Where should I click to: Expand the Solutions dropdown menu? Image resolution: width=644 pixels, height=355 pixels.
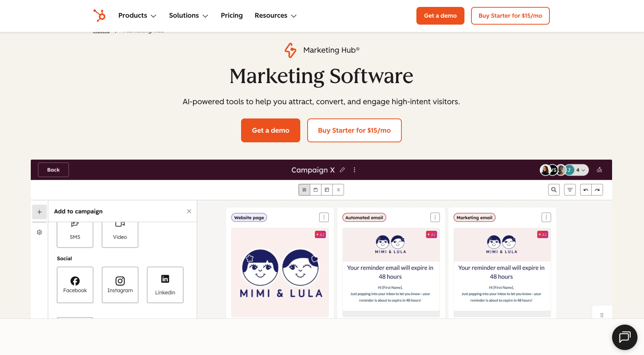pyautogui.click(x=188, y=15)
